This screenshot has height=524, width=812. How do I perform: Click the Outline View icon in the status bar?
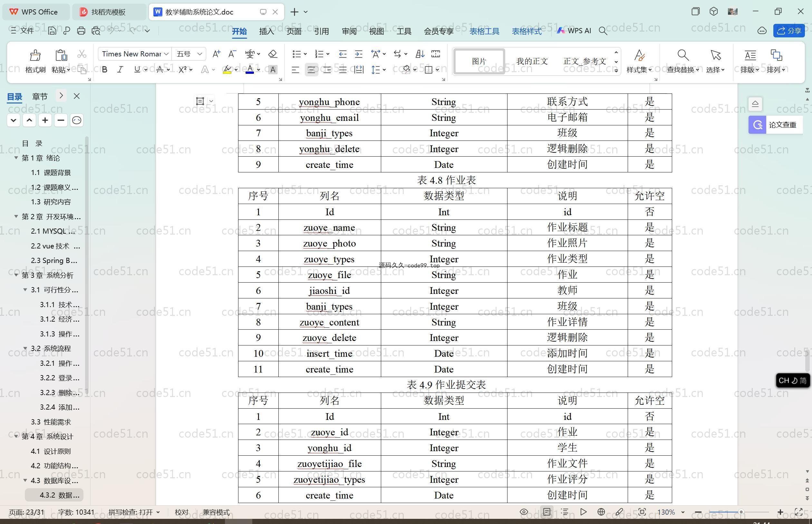[565, 512]
